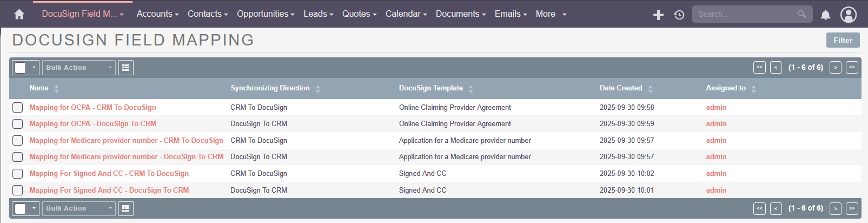The width and height of the screenshot is (868, 223).
Task: Click the search magnifier icon
Action: (x=801, y=14)
